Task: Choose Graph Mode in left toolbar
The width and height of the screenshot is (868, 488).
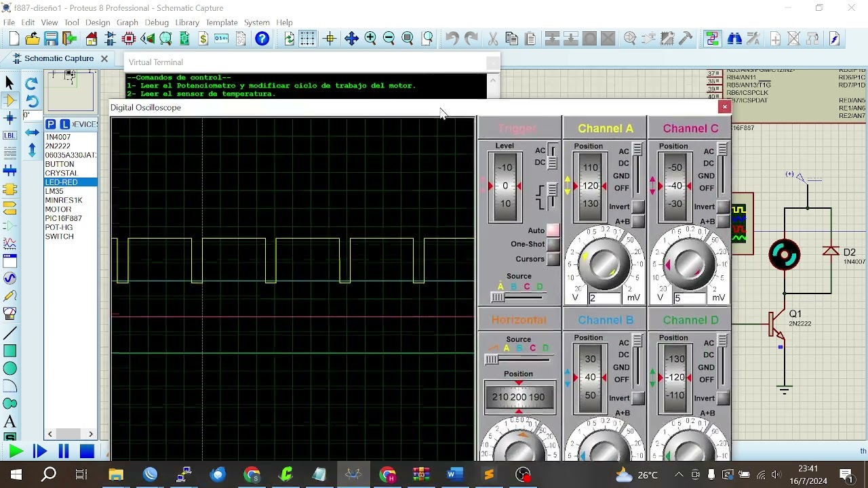Action: [9, 243]
